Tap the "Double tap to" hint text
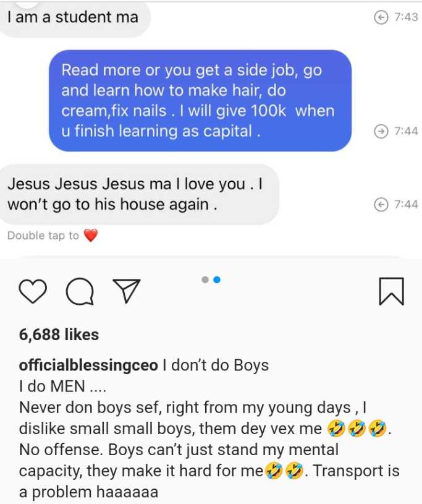422x504 pixels. (43, 236)
